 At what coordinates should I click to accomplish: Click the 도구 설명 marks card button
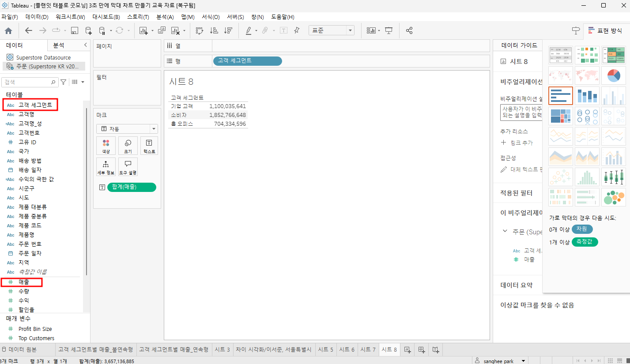[128, 167]
